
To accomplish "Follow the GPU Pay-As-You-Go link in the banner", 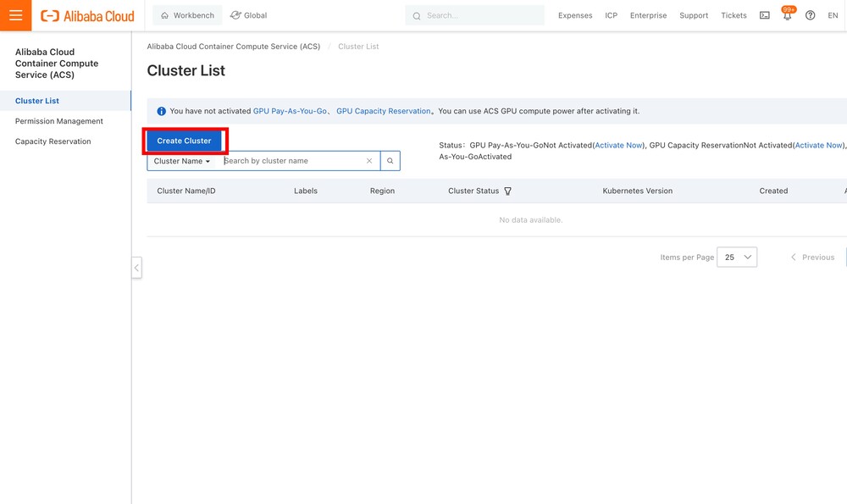I will pyautogui.click(x=290, y=111).
